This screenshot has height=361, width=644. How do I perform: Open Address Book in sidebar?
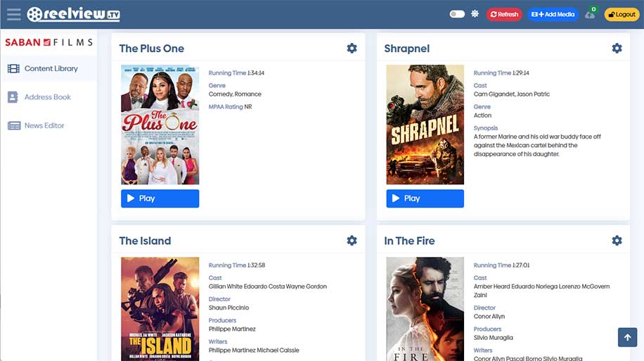(49, 97)
